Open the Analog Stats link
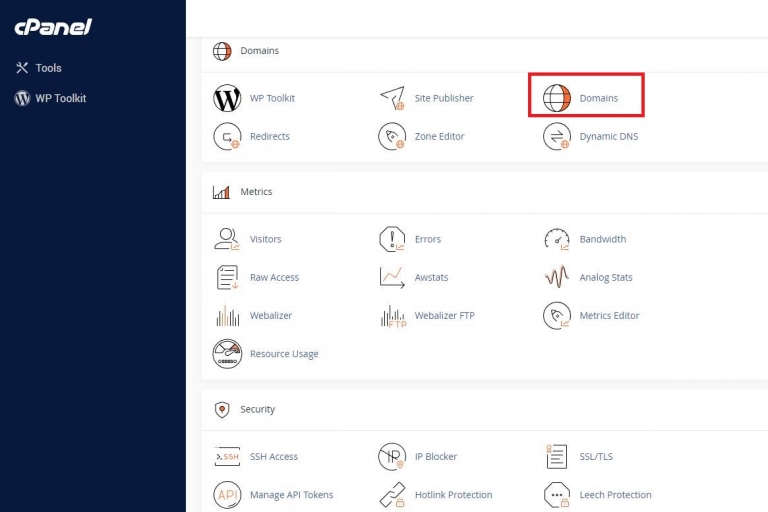This screenshot has width=768, height=512. (x=606, y=278)
